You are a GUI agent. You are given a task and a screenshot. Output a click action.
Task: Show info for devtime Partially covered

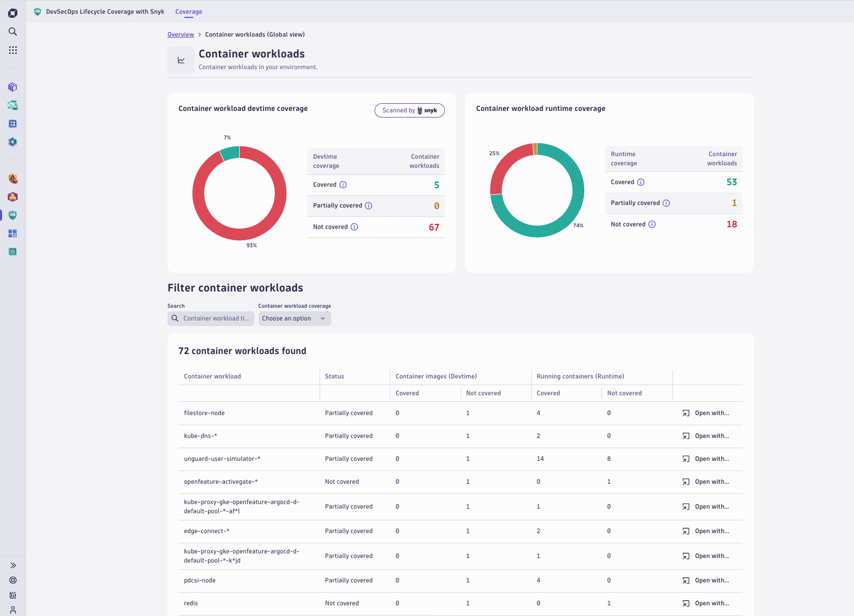click(x=368, y=206)
